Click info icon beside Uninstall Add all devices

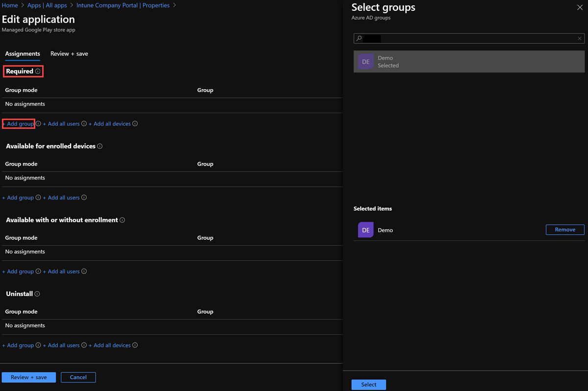tap(135, 345)
